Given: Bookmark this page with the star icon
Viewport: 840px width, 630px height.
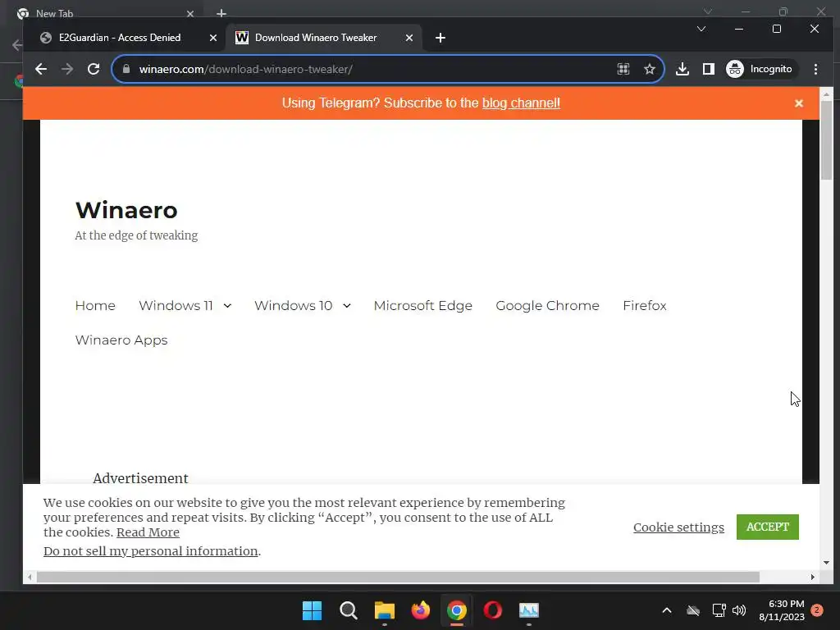Looking at the screenshot, I should click(650, 69).
